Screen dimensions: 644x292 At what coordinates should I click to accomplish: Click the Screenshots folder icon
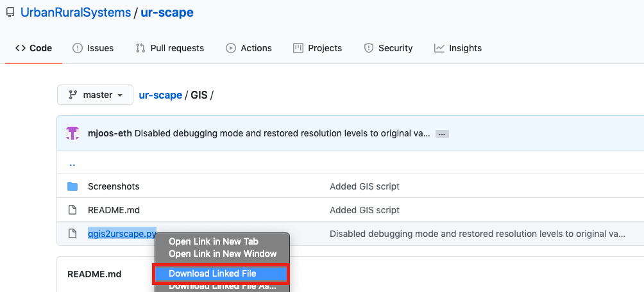pyautogui.click(x=72, y=186)
